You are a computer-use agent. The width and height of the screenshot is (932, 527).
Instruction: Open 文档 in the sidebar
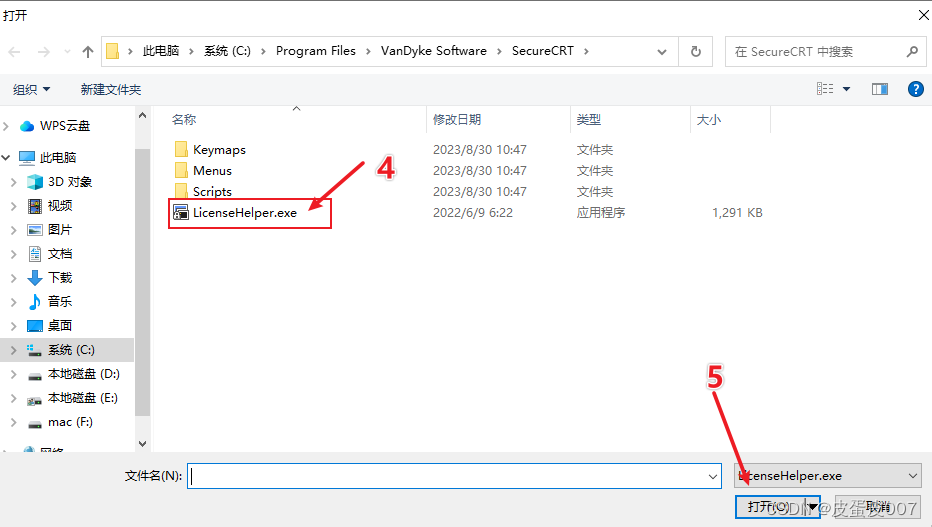[x=59, y=254]
